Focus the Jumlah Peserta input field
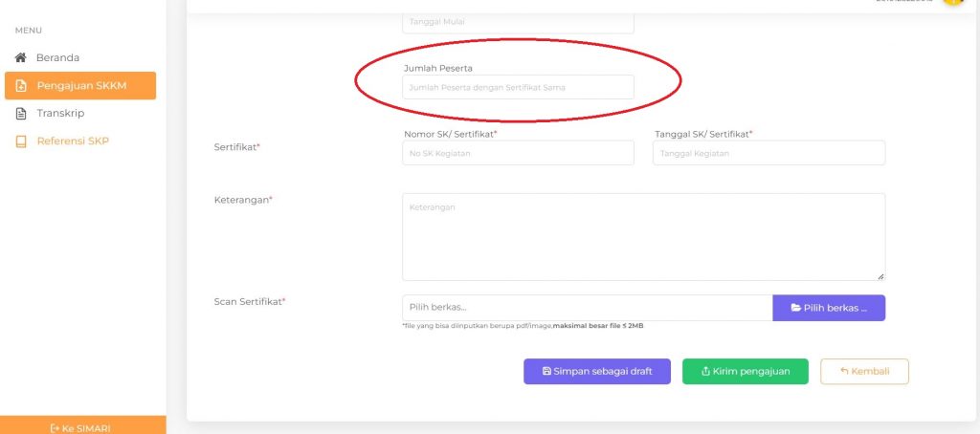 [518, 87]
